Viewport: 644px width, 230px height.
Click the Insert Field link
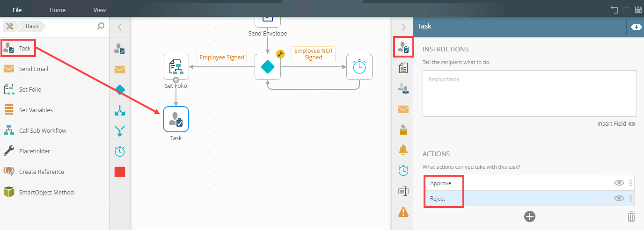coord(616,124)
